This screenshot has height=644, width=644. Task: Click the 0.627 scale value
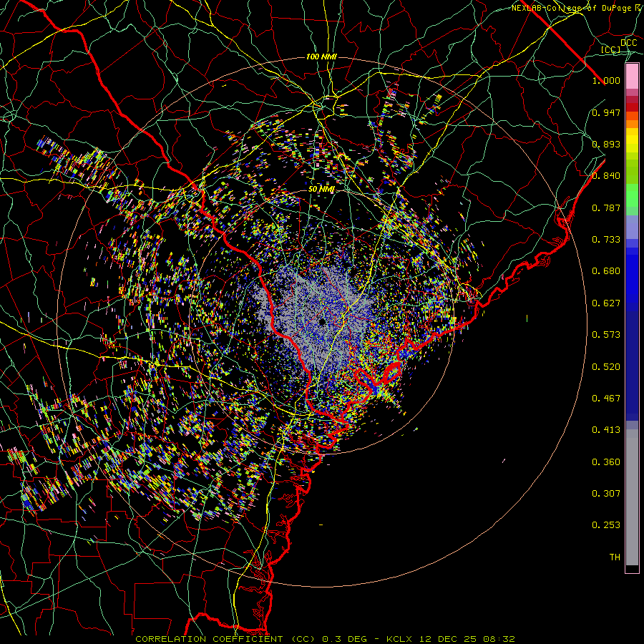(606, 303)
